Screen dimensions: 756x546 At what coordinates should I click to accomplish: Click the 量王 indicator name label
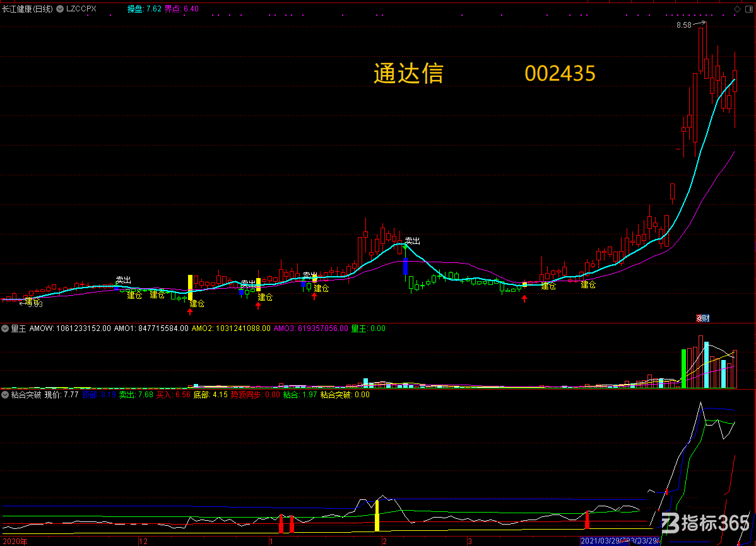[18, 328]
